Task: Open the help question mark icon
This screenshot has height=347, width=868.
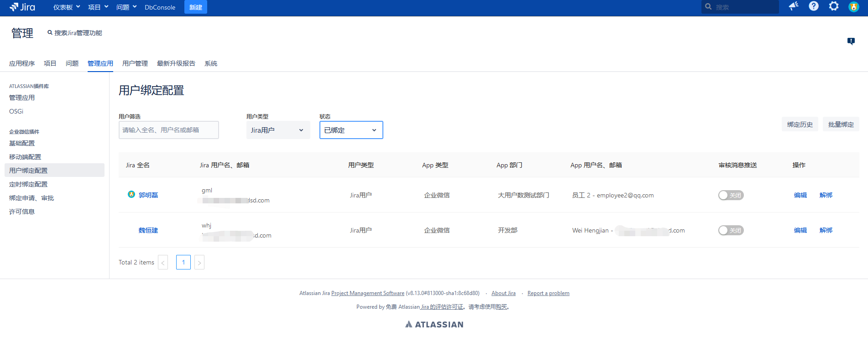Action: [814, 6]
